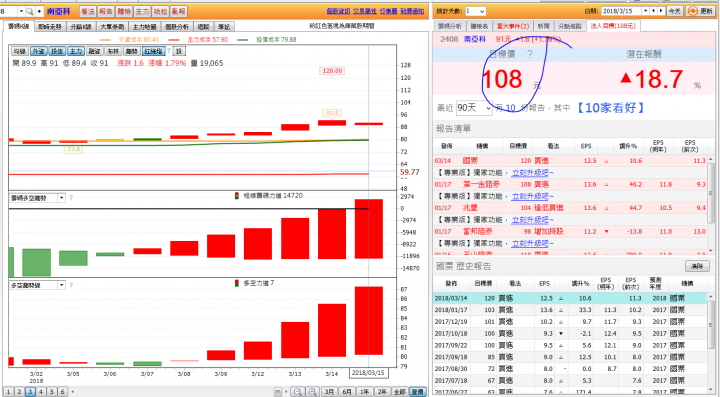Set chart range to 6月
720x397 pixels.
click(347, 392)
